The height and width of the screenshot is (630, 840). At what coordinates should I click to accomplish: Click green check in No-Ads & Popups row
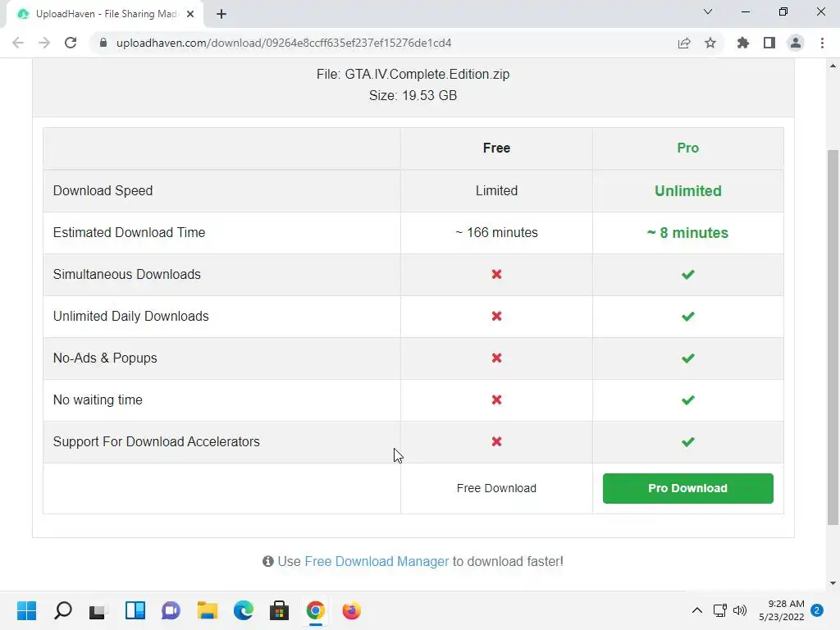click(x=688, y=358)
